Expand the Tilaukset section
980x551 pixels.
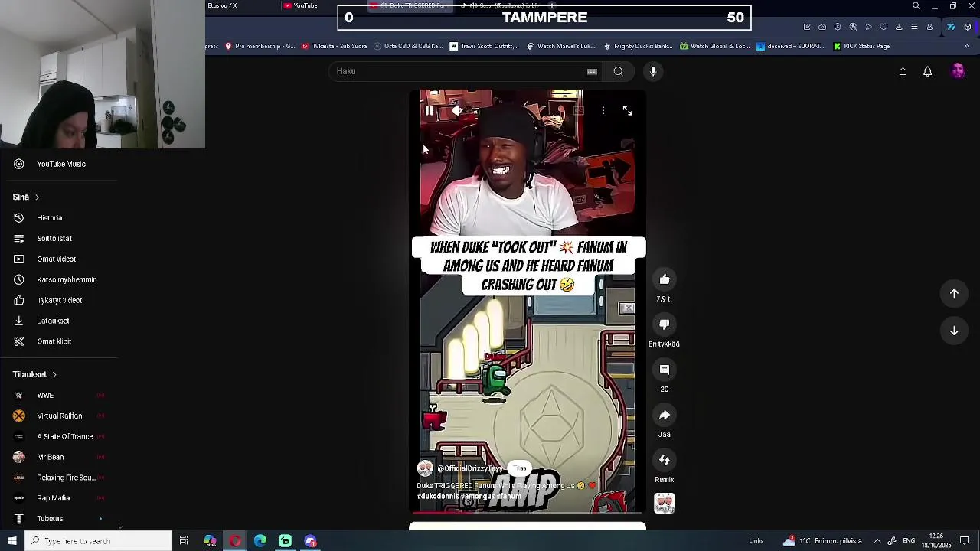(34, 374)
